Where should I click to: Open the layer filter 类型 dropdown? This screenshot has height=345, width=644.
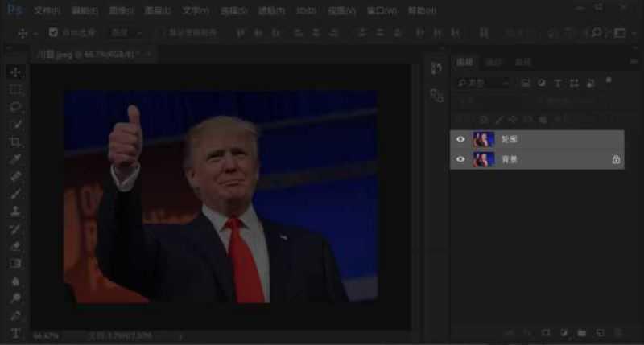tap(483, 84)
